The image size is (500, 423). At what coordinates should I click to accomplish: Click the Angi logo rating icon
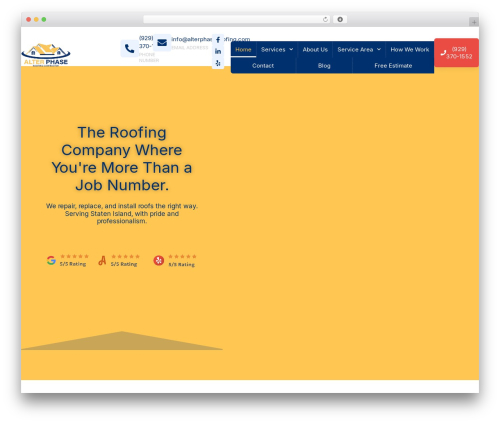point(102,260)
